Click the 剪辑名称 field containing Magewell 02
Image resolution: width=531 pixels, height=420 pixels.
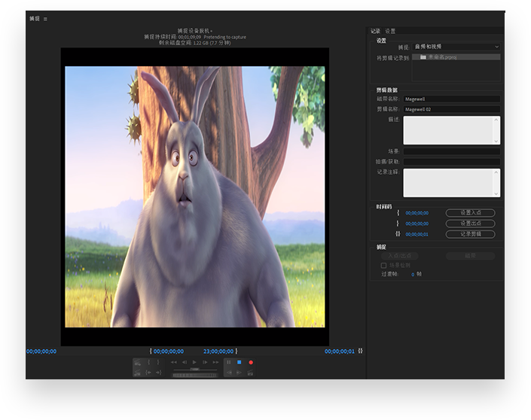(x=451, y=109)
